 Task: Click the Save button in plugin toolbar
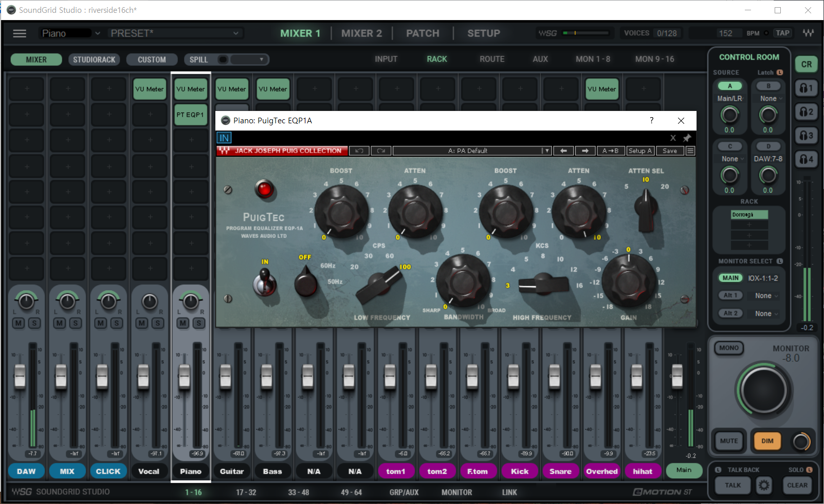[669, 151]
